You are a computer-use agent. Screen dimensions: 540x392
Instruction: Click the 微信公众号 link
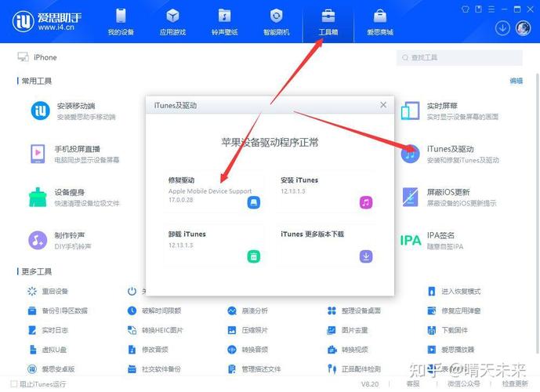tap(463, 383)
